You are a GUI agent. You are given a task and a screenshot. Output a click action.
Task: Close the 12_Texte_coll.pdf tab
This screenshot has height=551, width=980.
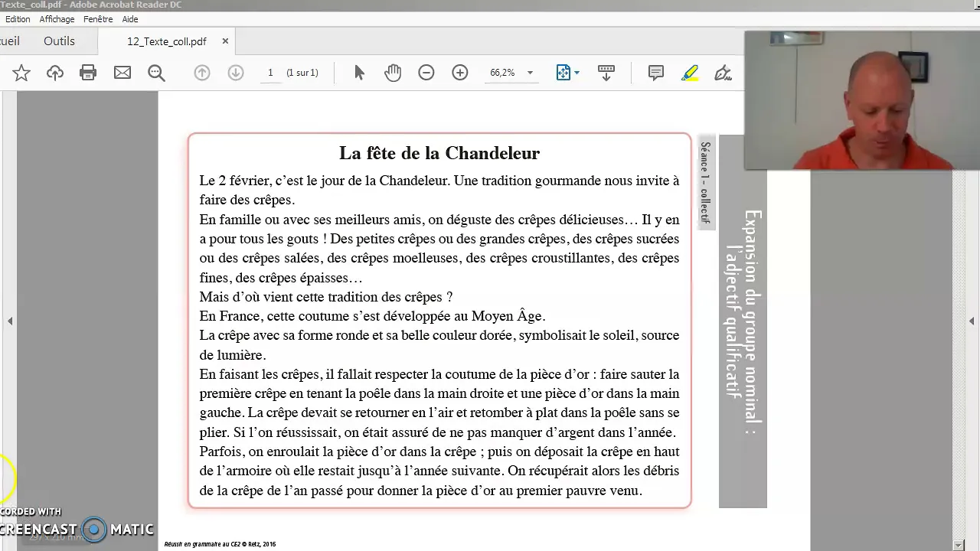pos(225,41)
